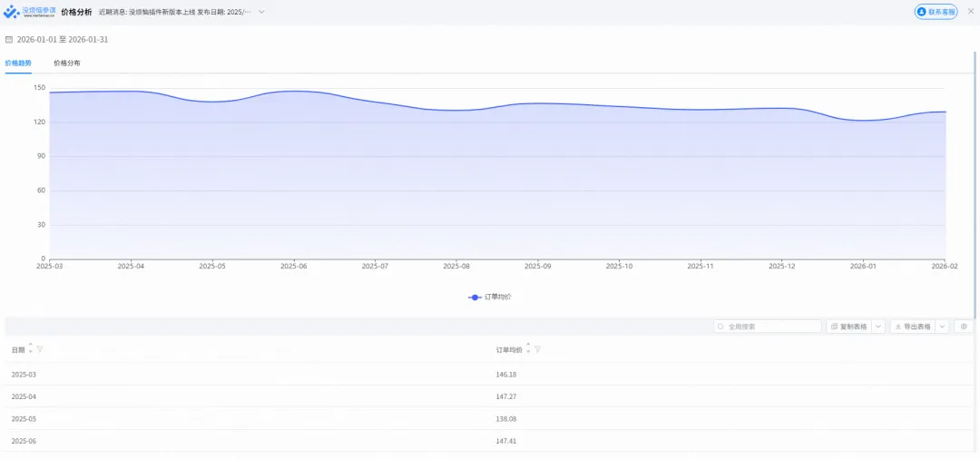Viewport: 980px width, 459px height.
Task: Click the 联系客服 button
Action: (x=936, y=12)
